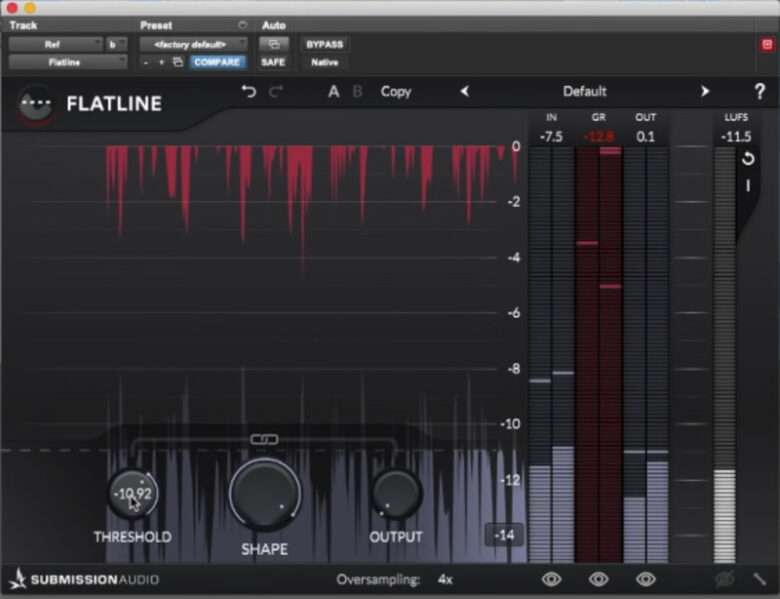
Task: Change the Oversampling 4x value
Action: pyautogui.click(x=445, y=580)
